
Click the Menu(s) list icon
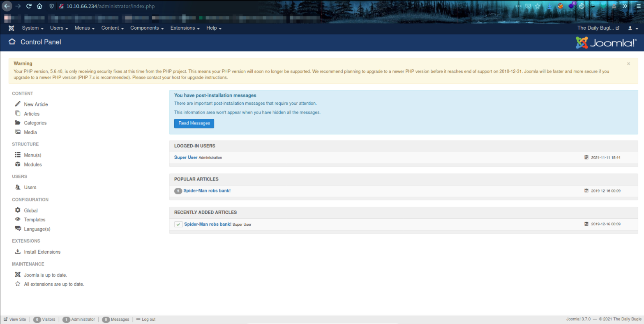click(x=18, y=155)
